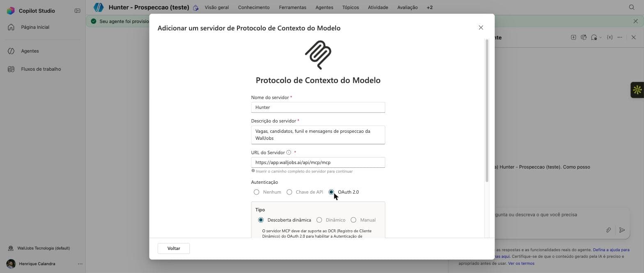Viewport: 644px width, 273px height.
Task: Start a new test conversation icon
Action: 573,37
